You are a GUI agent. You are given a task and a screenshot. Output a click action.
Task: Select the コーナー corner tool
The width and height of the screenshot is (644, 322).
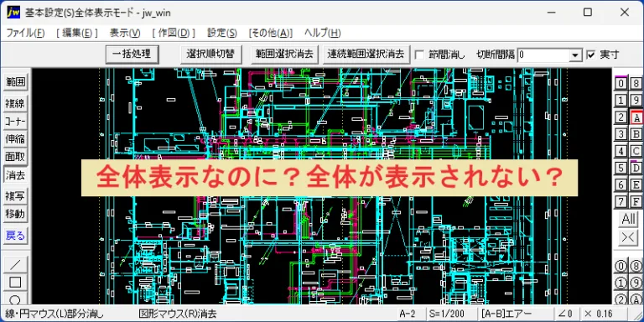coord(15,122)
